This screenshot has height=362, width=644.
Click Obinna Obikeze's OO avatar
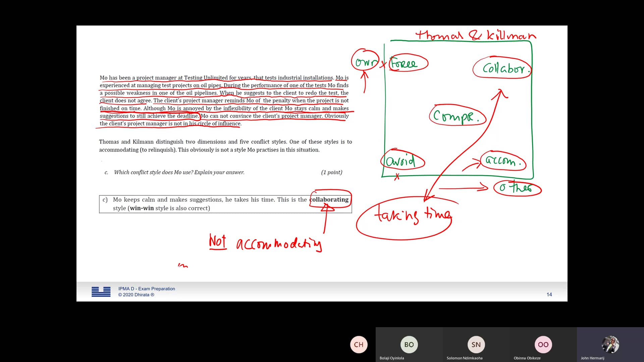[543, 344]
